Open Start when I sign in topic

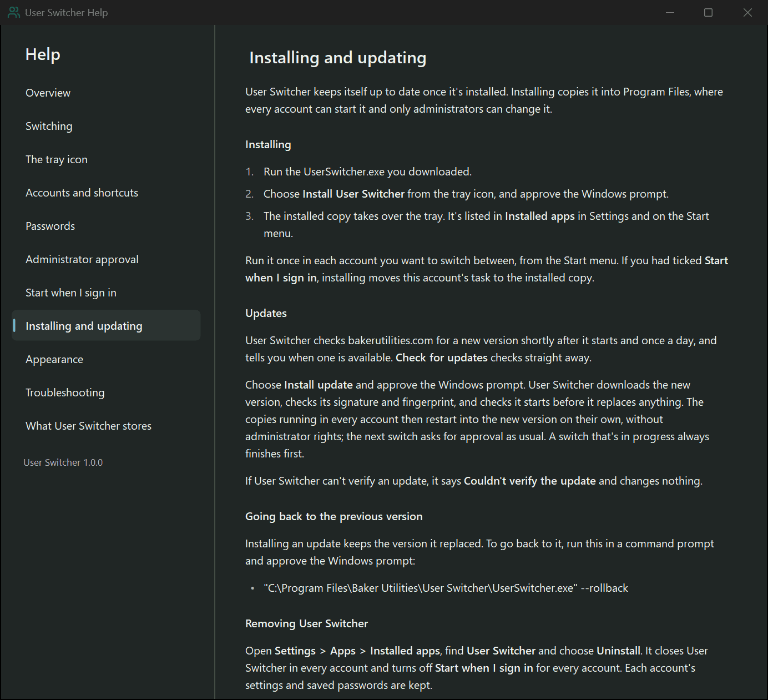pos(106,293)
